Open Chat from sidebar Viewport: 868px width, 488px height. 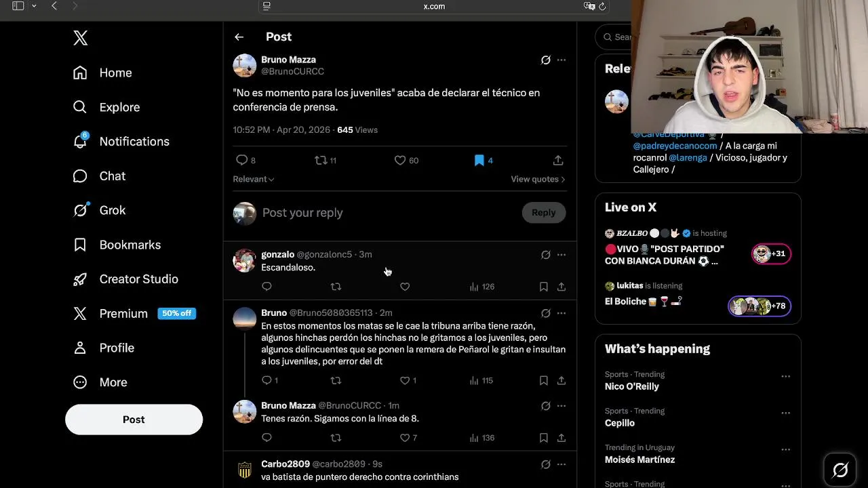pyautogui.click(x=99, y=176)
